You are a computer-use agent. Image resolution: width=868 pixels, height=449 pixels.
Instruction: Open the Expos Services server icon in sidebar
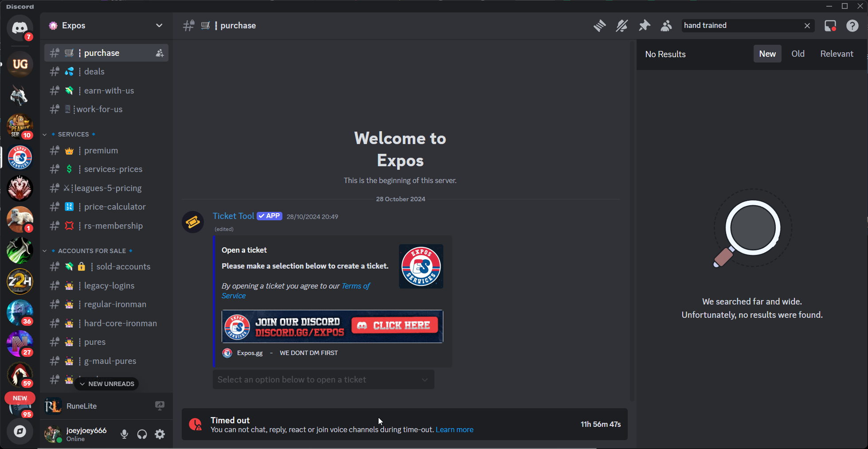[20, 157]
